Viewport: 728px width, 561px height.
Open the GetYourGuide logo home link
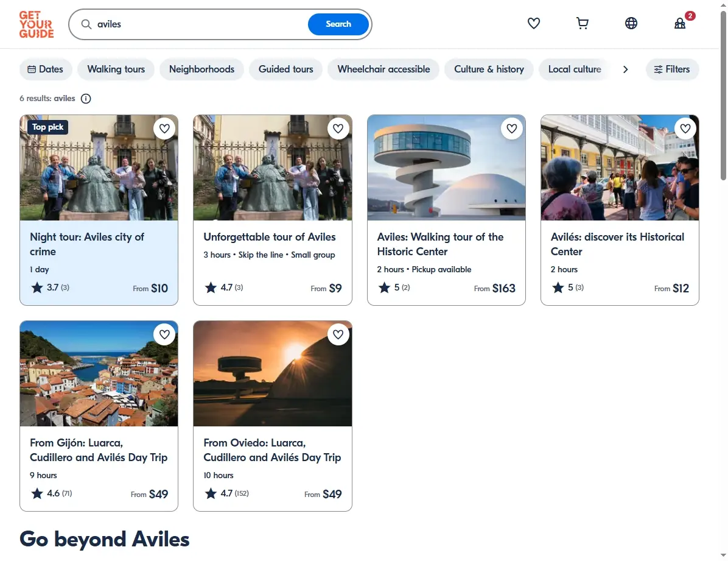coord(36,24)
